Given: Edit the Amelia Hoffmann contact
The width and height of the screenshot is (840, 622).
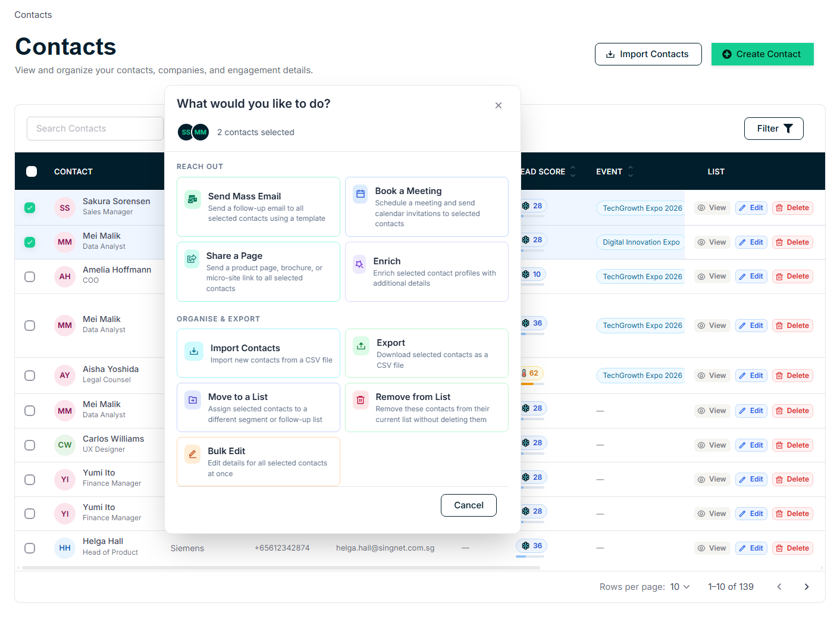Looking at the screenshot, I should pos(751,276).
